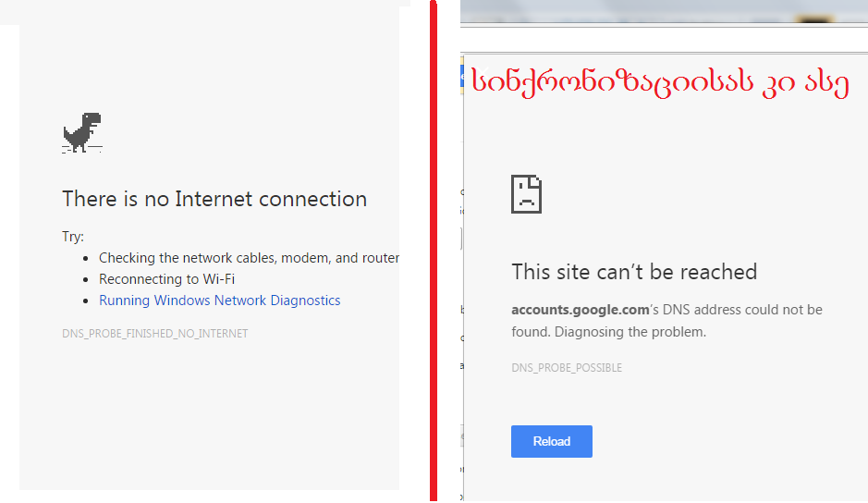Screen dimensions: 868x503
Task: Click the red Georgian annotation text
Action: (x=660, y=82)
